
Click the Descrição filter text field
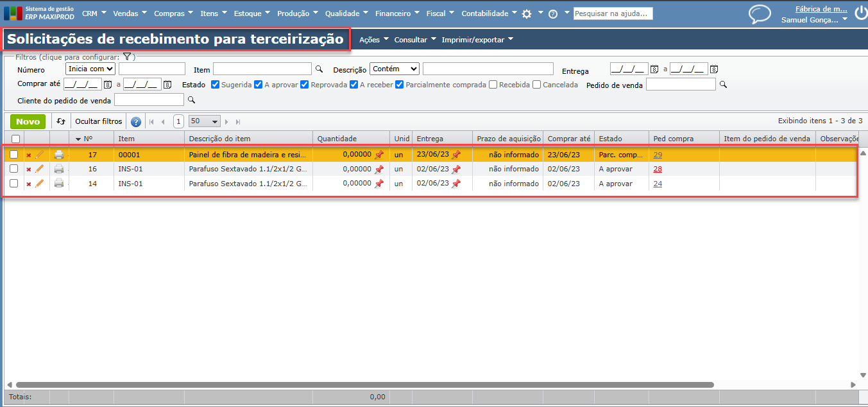pos(488,69)
